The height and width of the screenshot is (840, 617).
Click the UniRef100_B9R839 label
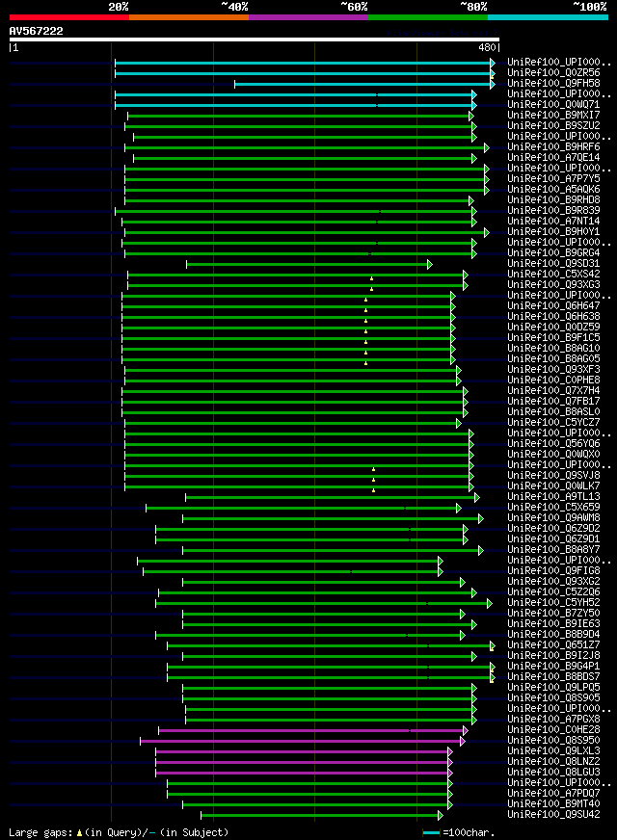[553, 210]
